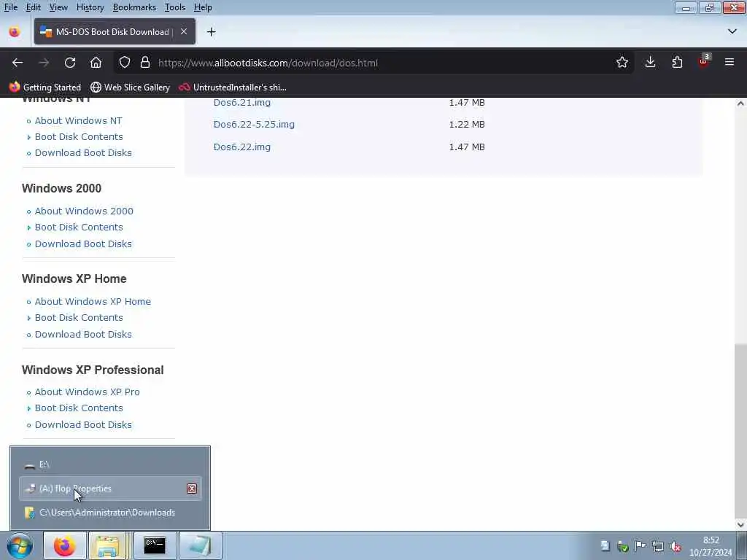Click the Firefox View pinned icon
The width and height of the screenshot is (747, 560).
coord(15,32)
